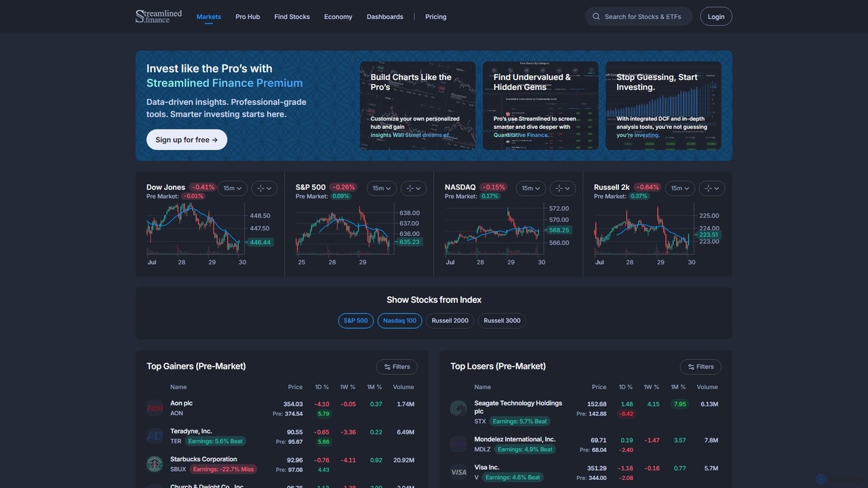This screenshot has width=868, height=488.
Task: Go to the Pricing page
Action: tap(436, 17)
